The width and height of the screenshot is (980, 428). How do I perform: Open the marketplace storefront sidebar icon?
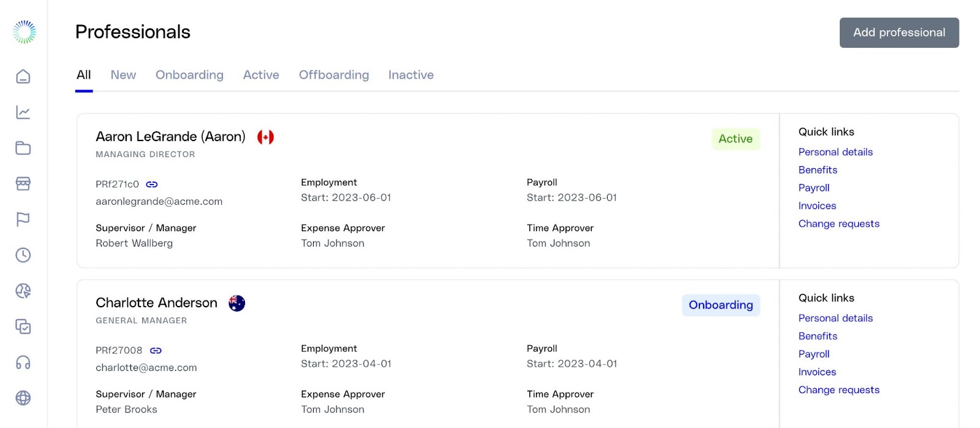coord(23,183)
